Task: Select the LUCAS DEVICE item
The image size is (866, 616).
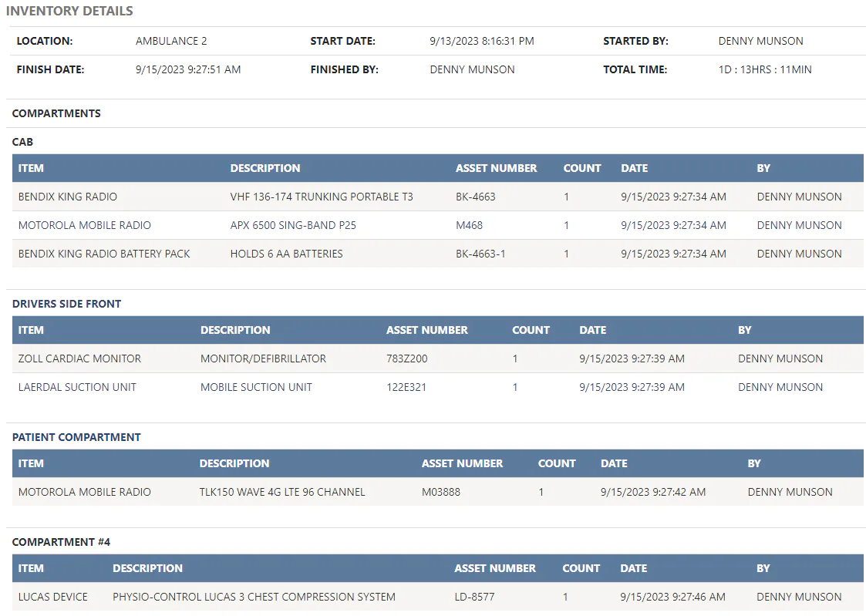Action: [x=53, y=597]
